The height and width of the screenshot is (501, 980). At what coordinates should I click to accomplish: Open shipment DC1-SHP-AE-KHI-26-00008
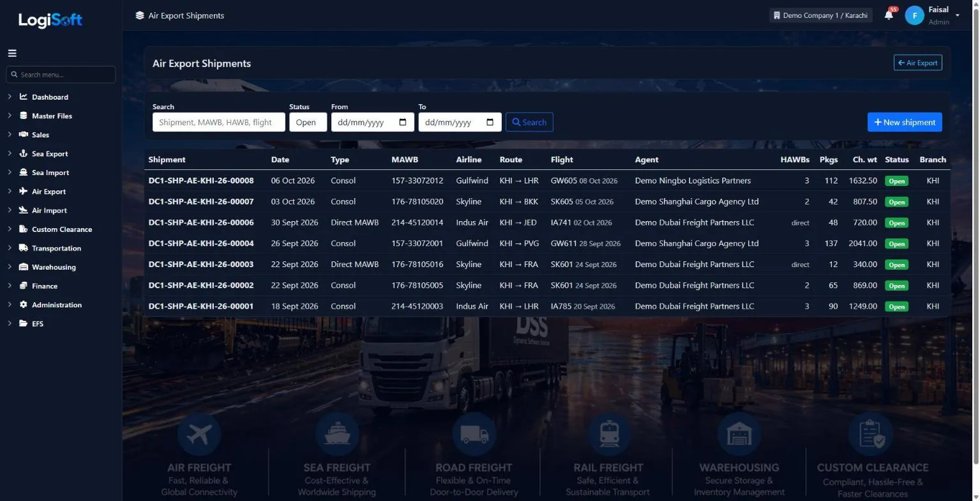201,181
